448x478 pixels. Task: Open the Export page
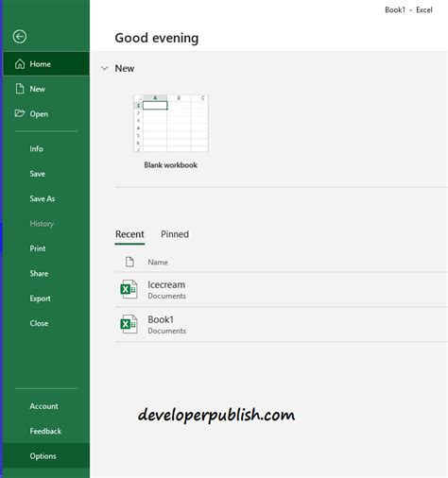(40, 299)
